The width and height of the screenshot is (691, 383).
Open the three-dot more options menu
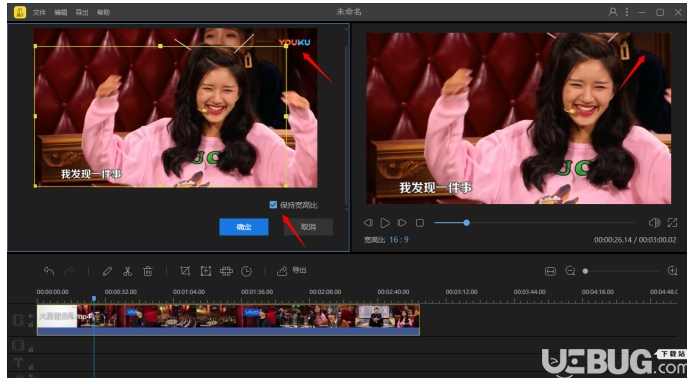[x=627, y=12]
